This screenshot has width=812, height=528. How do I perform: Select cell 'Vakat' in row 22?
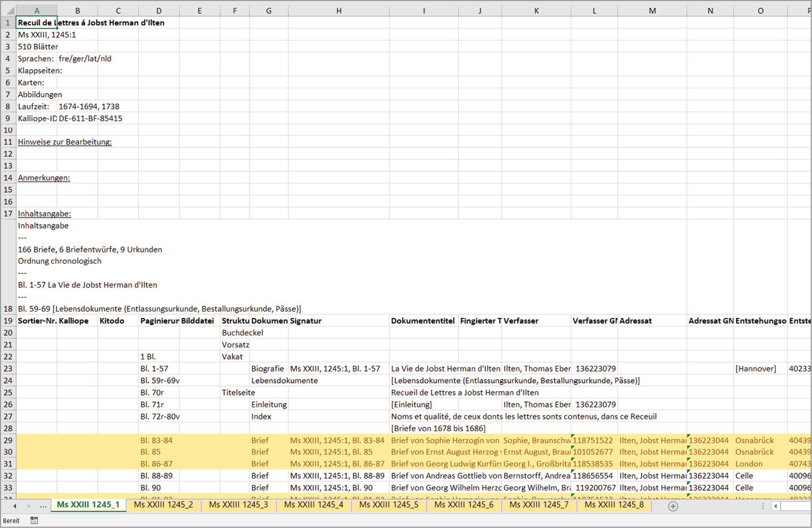[235, 356]
